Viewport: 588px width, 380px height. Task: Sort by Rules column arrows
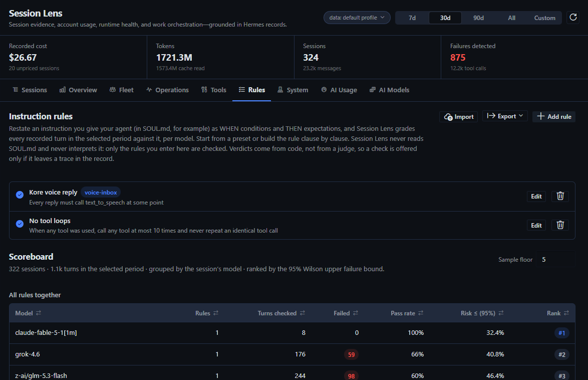pos(216,313)
